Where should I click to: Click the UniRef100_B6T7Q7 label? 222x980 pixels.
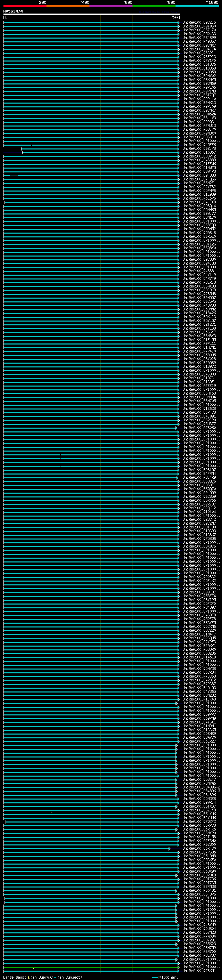point(199,95)
